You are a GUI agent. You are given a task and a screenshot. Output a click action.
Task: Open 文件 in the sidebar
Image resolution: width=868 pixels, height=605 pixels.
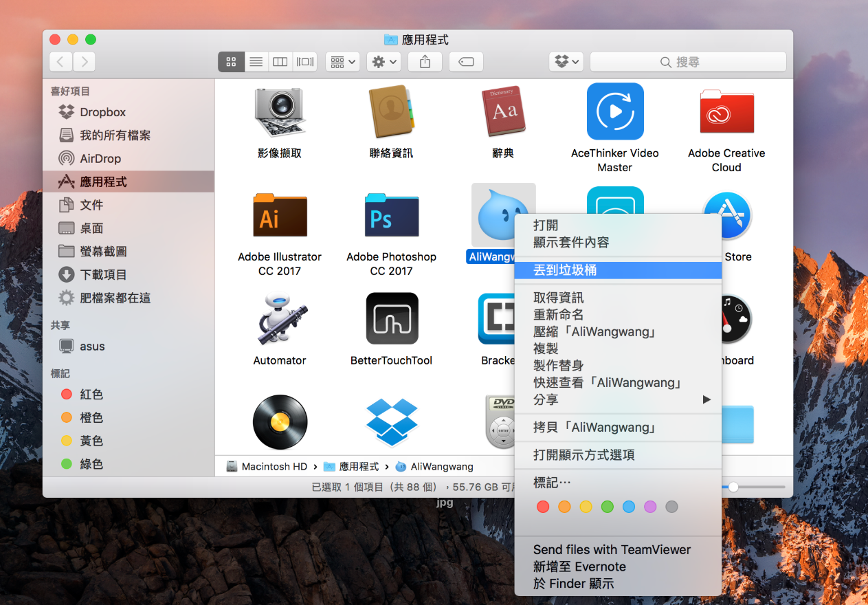(x=129, y=205)
